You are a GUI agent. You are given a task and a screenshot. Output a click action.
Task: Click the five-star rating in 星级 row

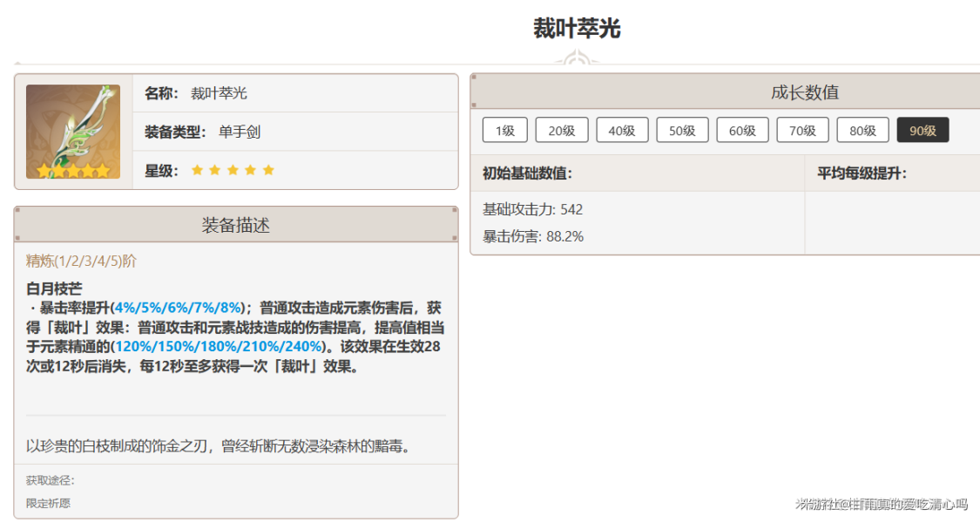coord(233,171)
